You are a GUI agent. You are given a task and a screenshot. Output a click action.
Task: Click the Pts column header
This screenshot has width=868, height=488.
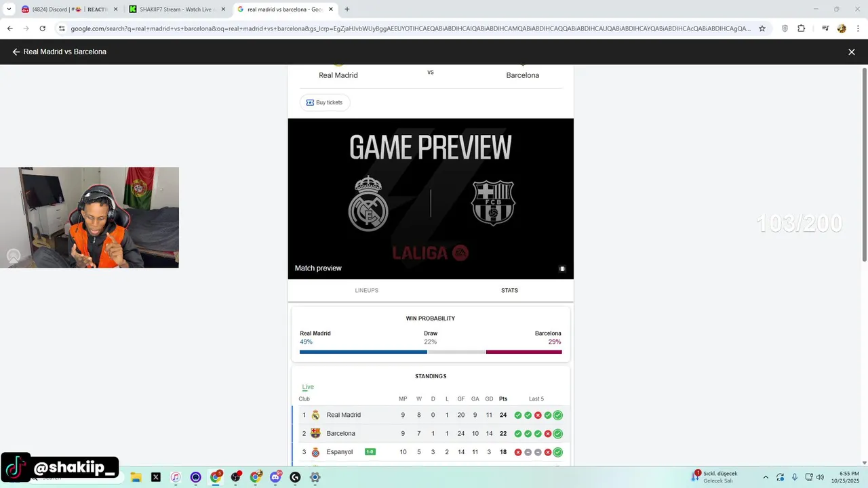point(503,399)
